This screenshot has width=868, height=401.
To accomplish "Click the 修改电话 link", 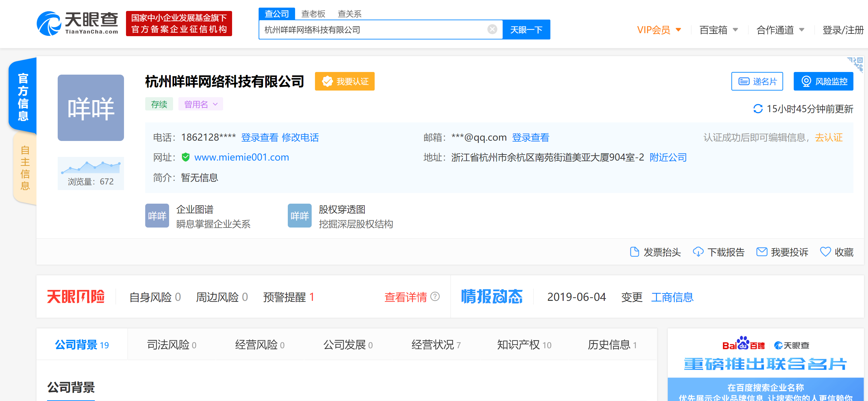I will click(x=300, y=138).
